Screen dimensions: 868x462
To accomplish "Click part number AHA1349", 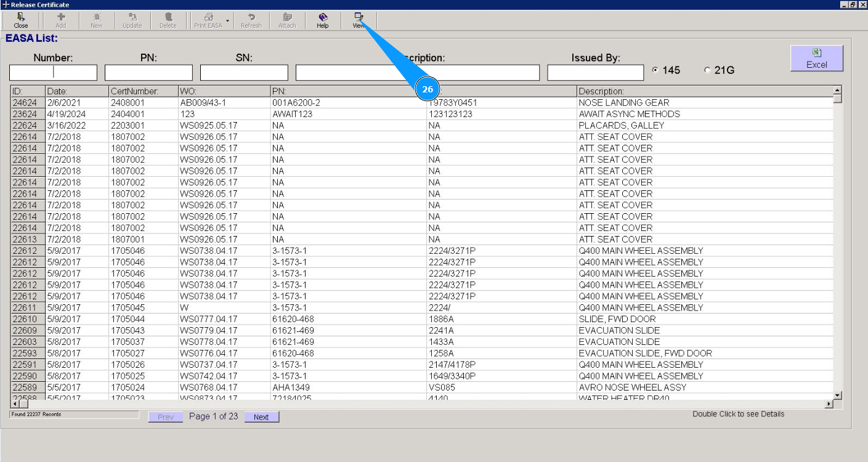I will [x=291, y=387].
